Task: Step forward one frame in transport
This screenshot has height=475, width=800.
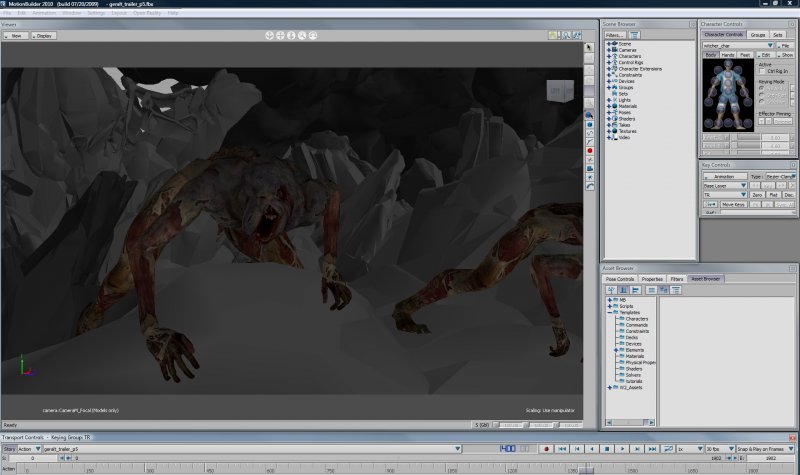Action: click(637, 449)
